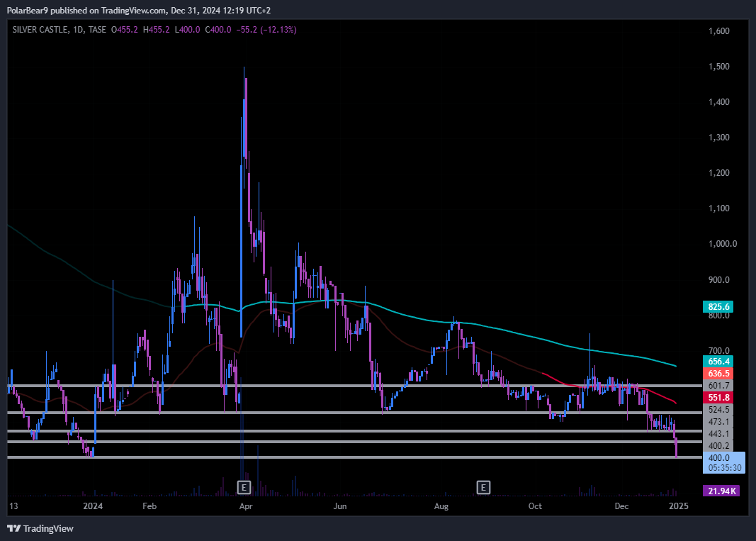The image size is (756, 541).
Task: Select the red 551.8 price tag
Action: coord(721,397)
